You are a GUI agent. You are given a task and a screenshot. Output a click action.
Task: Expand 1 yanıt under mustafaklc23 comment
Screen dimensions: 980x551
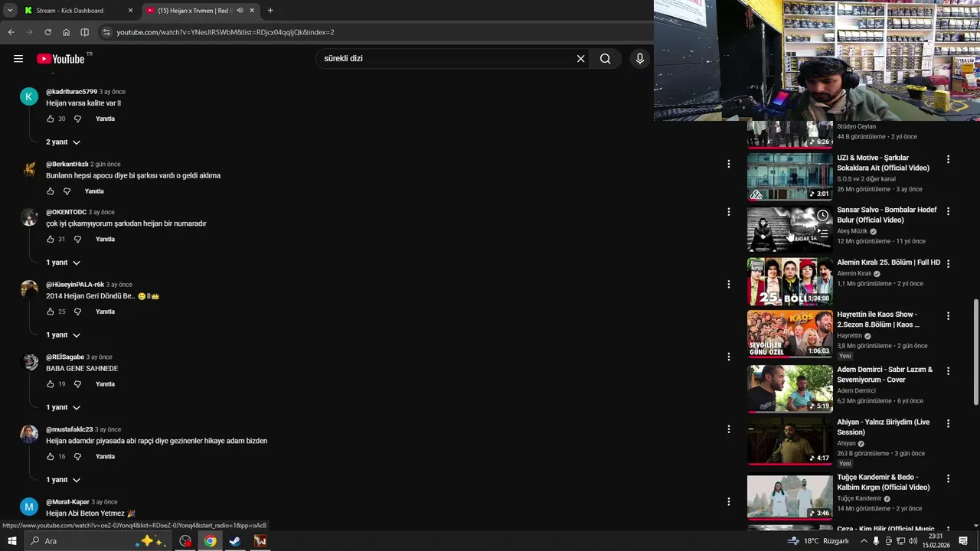point(63,480)
